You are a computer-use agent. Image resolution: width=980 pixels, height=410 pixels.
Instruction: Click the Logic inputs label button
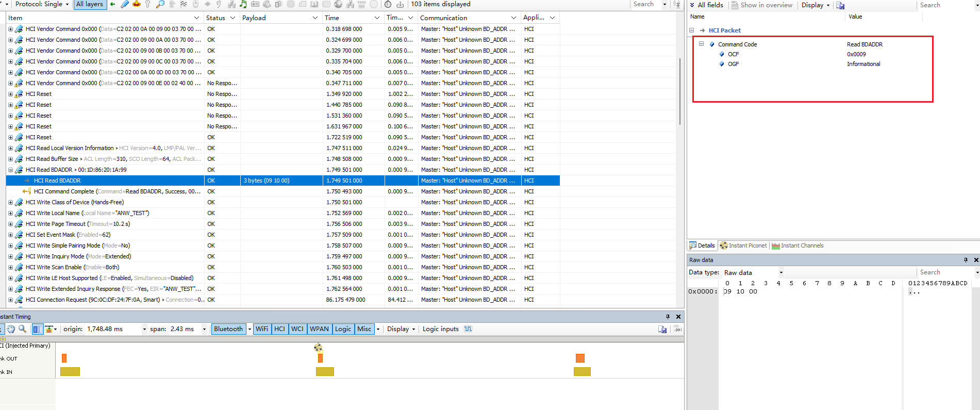tap(441, 329)
